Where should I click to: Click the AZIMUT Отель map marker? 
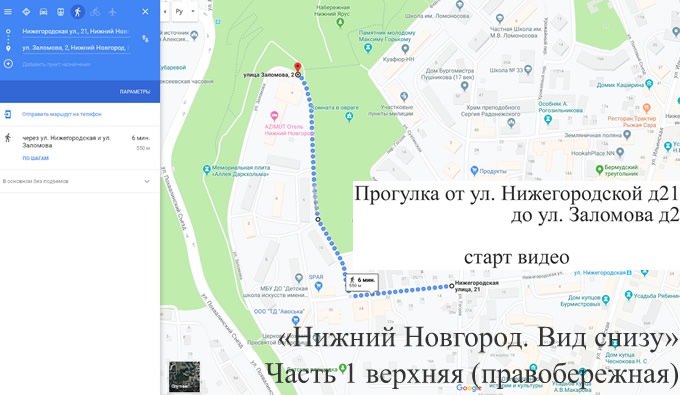[274, 116]
